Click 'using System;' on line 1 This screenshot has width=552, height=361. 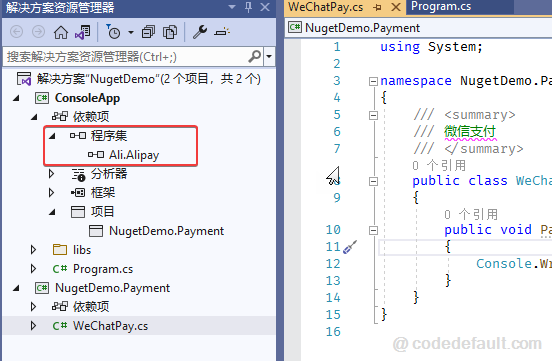coord(431,46)
